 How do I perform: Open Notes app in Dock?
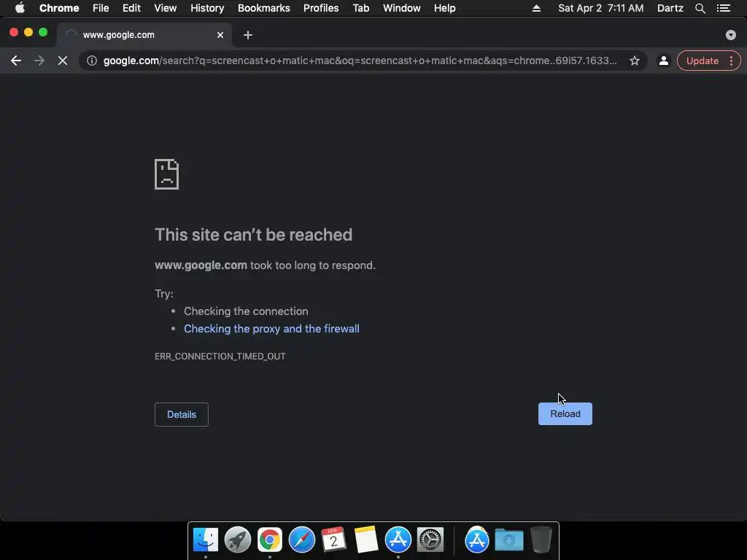[x=366, y=540]
